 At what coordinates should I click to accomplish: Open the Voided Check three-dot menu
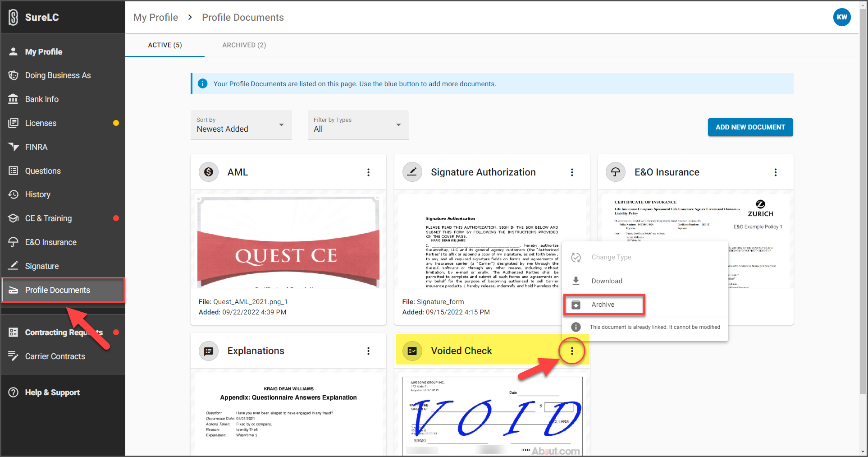[572, 351]
